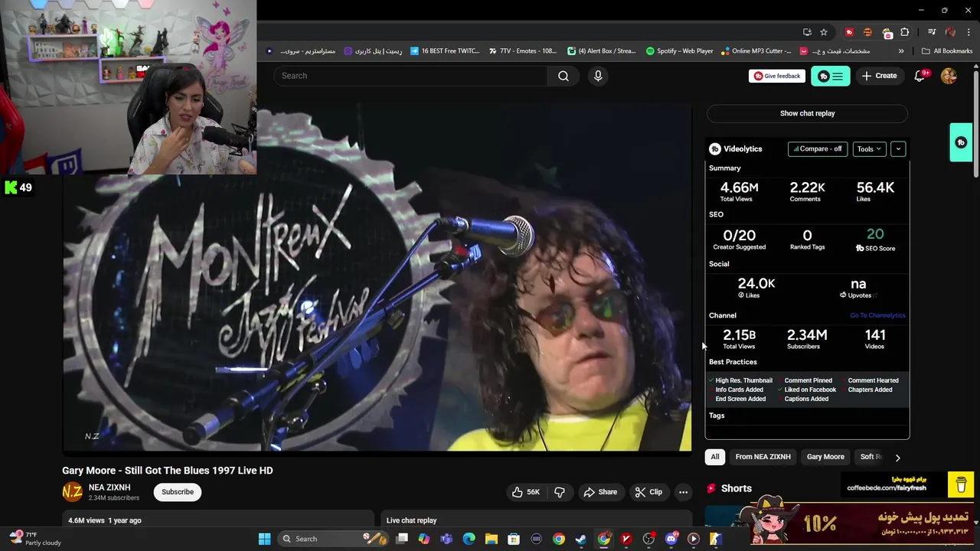This screenshot has height=551, width=980.
Task: Subscribe to NEA ZIXNH channel
Action: pos(178,492)
